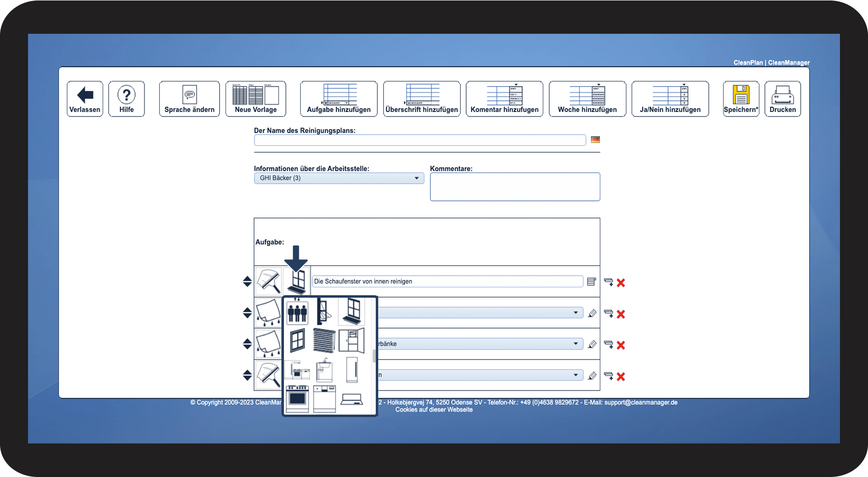Click the support@cleanmanager.de email
The height and width of the screenshot is (477, 868).
coord(641,402)
